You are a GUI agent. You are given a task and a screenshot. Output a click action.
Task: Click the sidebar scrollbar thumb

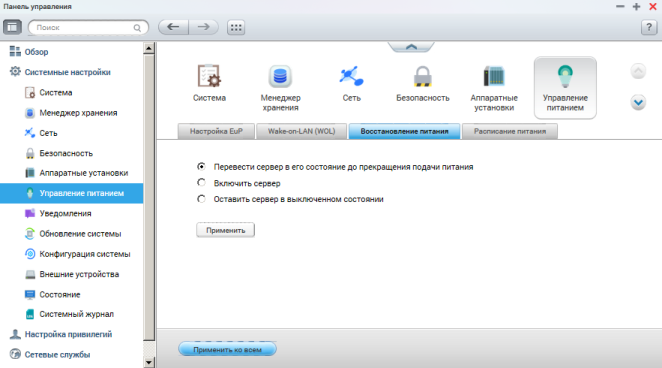point(149,197)
